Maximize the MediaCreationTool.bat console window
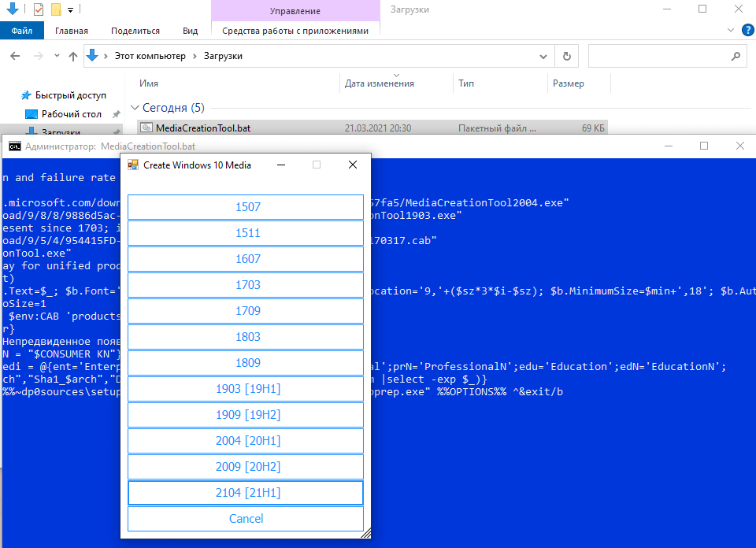This screenshot has width=756, height=548. coord(704,146)
